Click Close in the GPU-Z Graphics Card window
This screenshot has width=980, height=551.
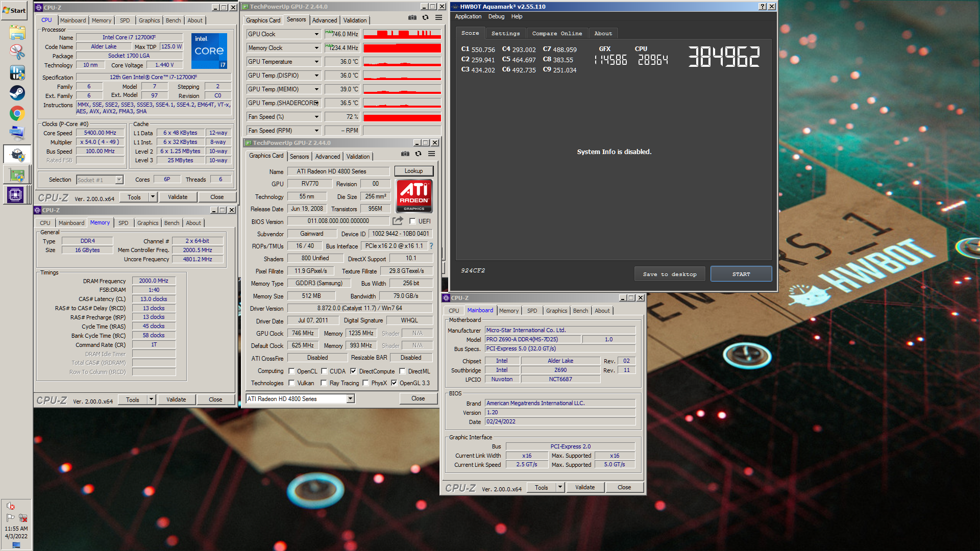418,399
